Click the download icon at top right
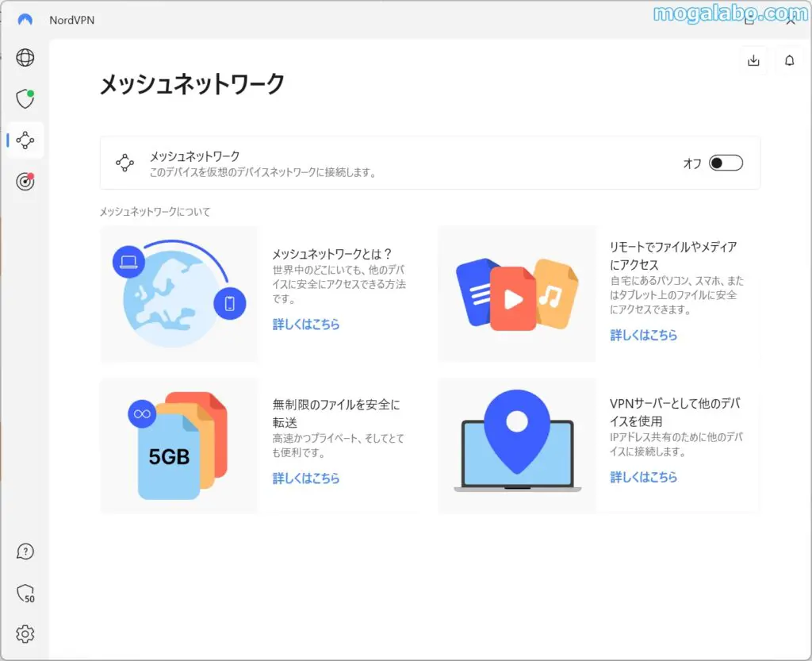The width and height of the screenshot is (812, 661). click(x=753, y=60)
